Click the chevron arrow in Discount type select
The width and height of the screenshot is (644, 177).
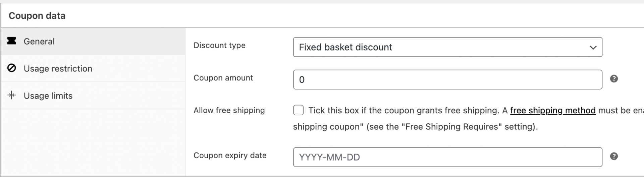click(x=593, y=47)
